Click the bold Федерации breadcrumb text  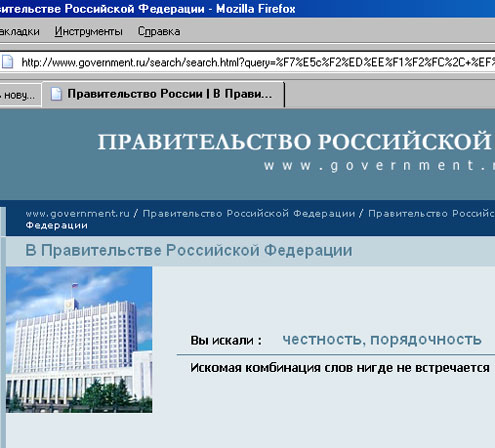pyautogui.click(x=57, y=225)
